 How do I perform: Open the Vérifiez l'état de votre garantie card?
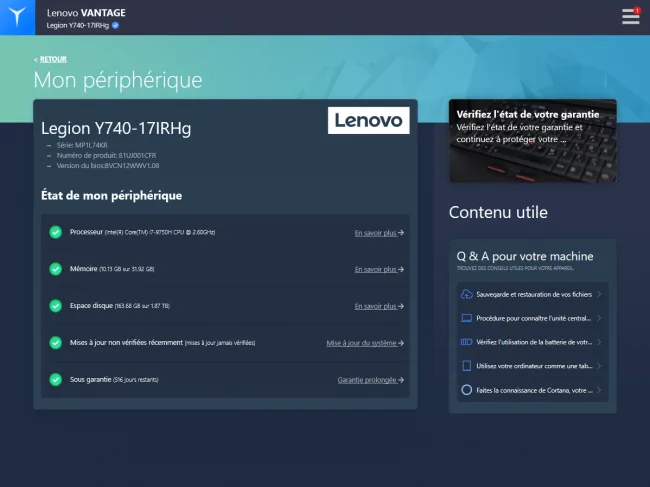click(x=533, y=141)
